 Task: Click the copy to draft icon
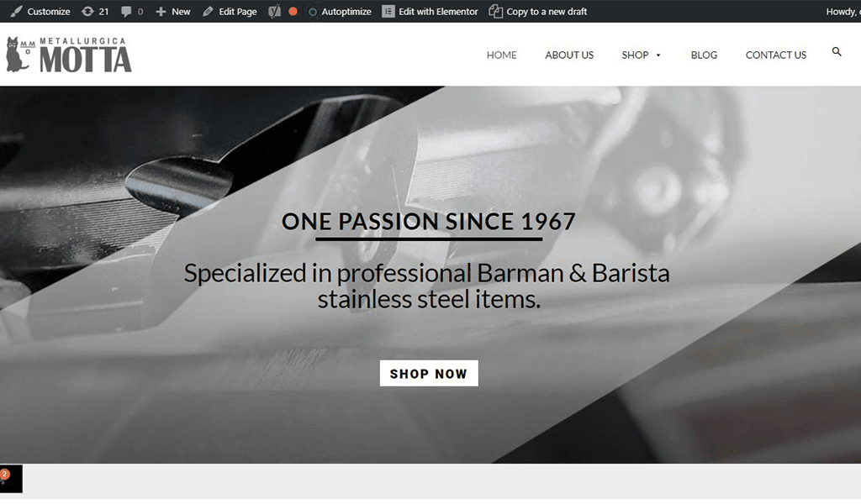[x=495, y=11]
